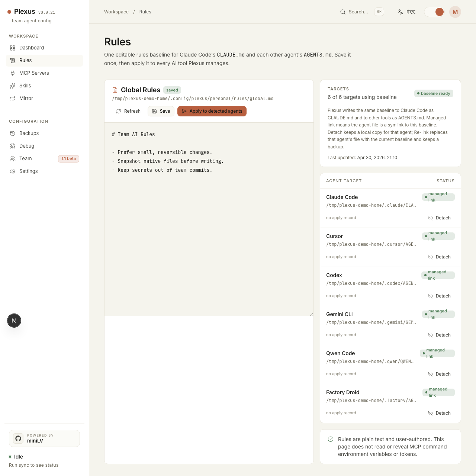Click the Gemini CLI managed link badge
The image size is (476, 476).
(x=438, y=314)
